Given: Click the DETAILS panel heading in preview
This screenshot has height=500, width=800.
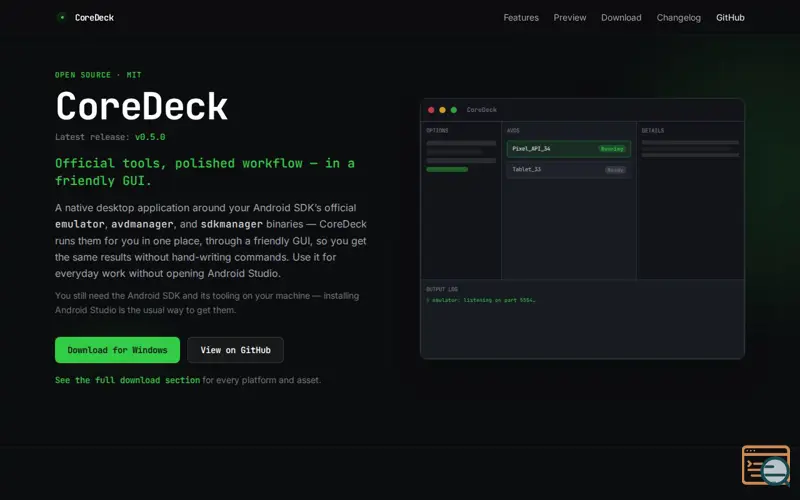Looking at the screenshot, I should click(653, 131).
